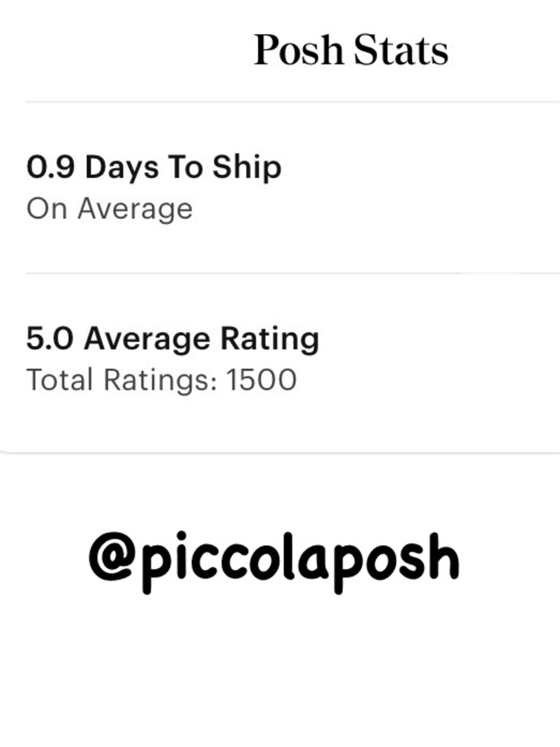Select the 1500 ratings count
Screen dimensions: 560x747
pyautogui.click(x=262, y=380)
